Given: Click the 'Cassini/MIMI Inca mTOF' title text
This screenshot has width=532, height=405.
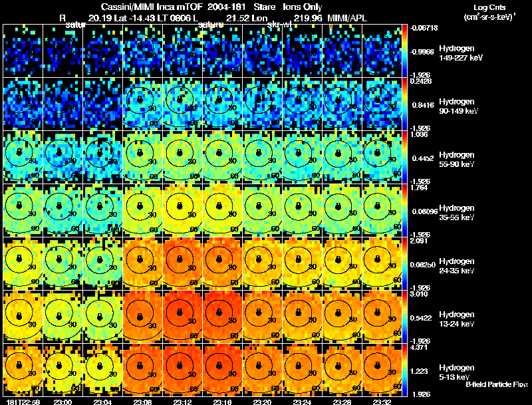Looking at the screenshot, I should (152, 7).
